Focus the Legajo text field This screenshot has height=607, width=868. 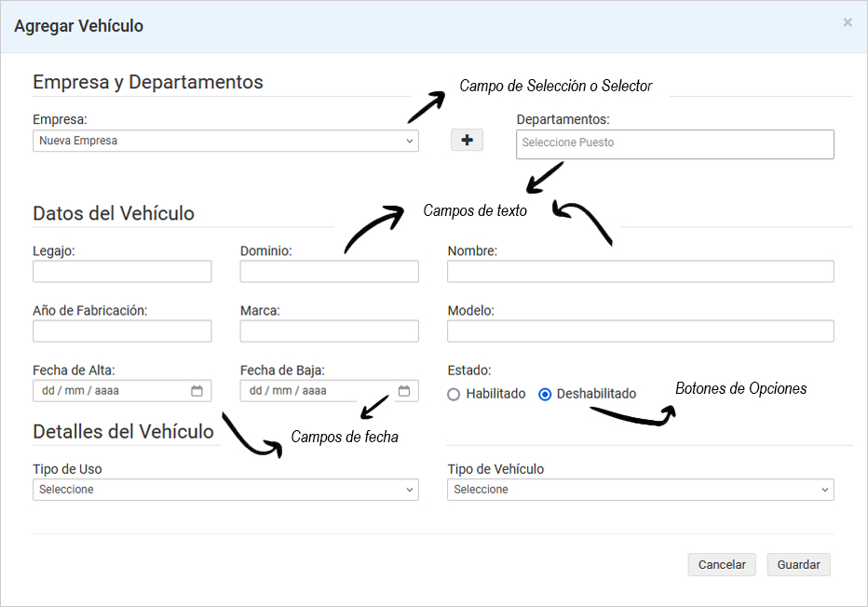[122, 271]
